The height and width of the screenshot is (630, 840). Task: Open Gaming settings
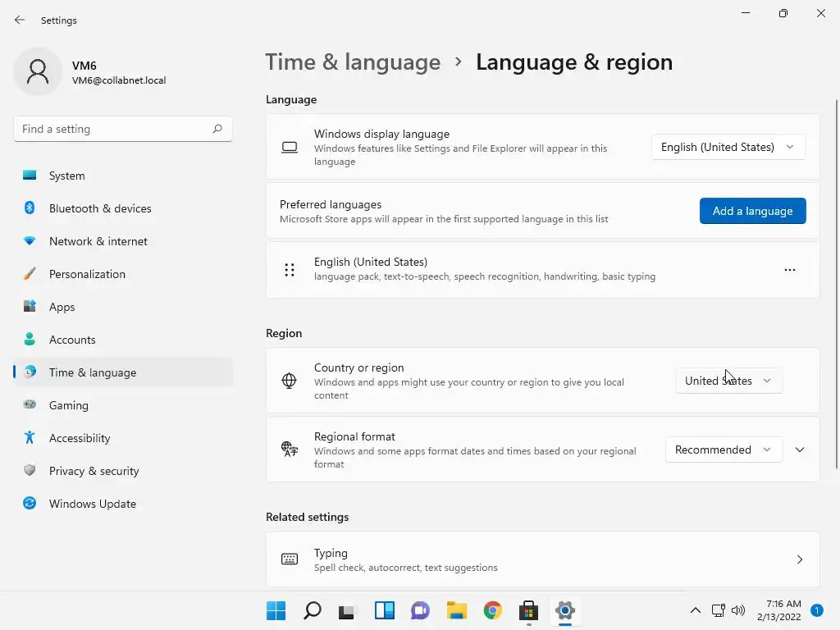pyautogui.click(x=123, y=405)
